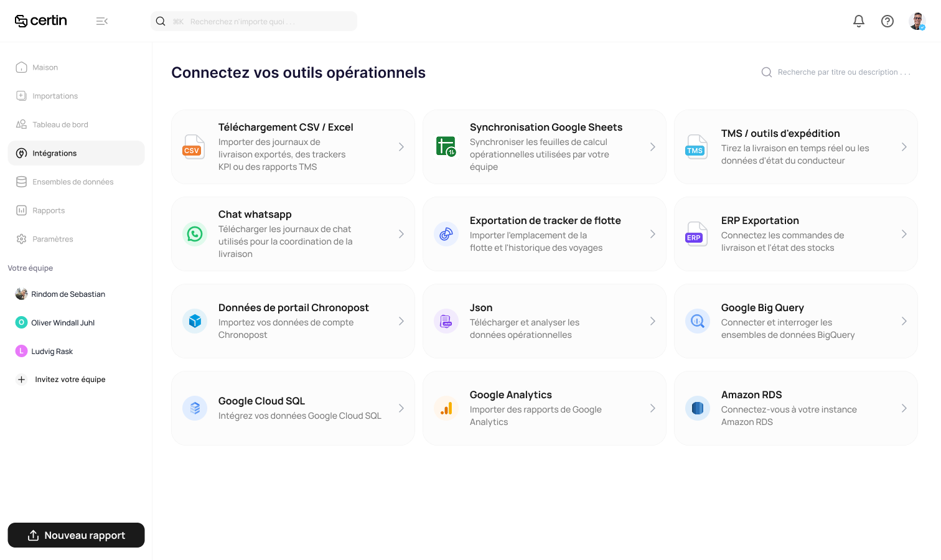
Task: Click the Google Sheets sync icon
Action: [x=446, y=147]
